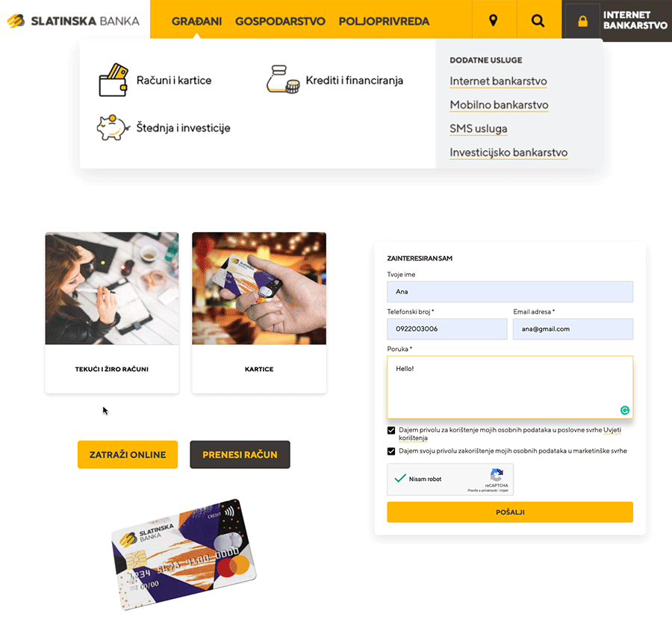
Task: Click the Zatraži Online button
Action: pos(128,454)
